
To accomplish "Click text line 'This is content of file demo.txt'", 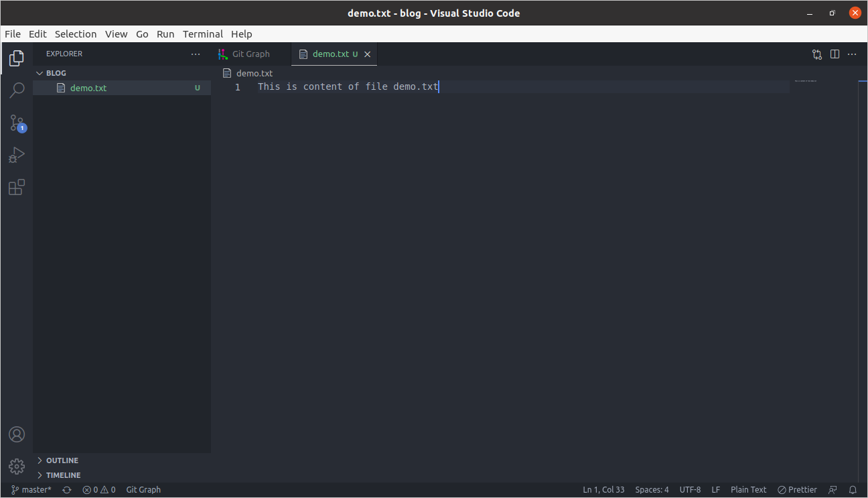I will coord(348,86).
